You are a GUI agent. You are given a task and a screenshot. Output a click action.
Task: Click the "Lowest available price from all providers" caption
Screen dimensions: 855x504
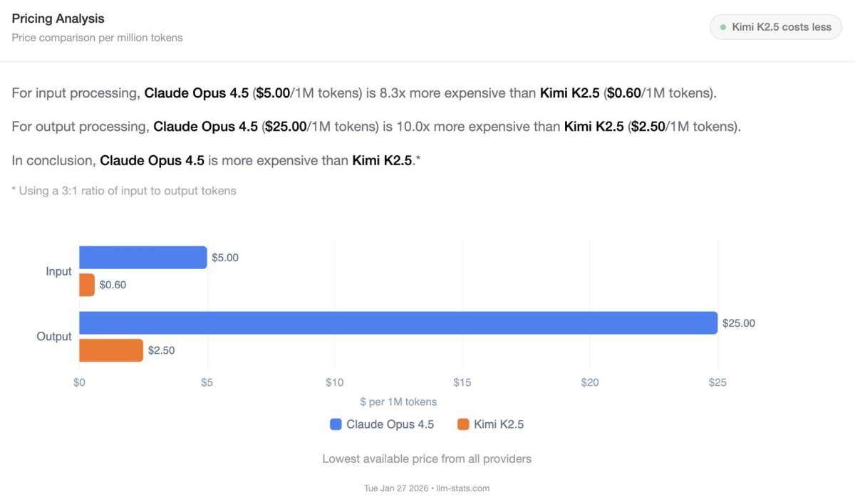[427, 458]
